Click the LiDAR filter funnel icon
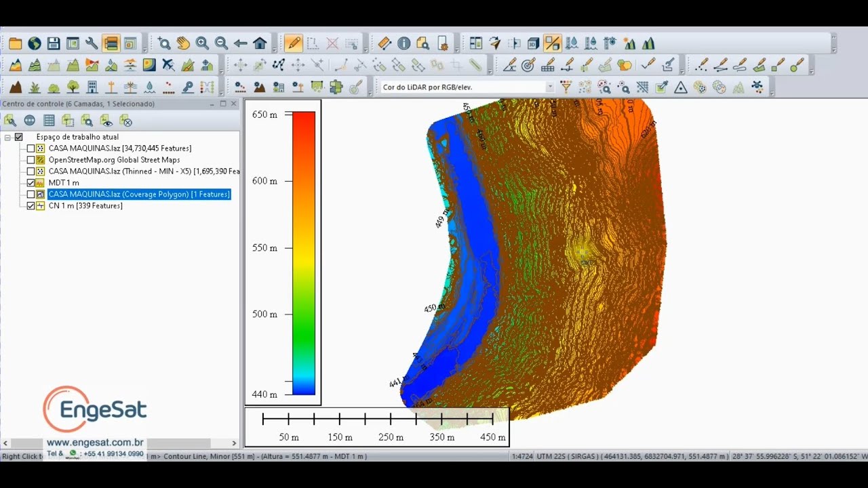The height and width of the screenshot is (488, 868). click(566, 87)
